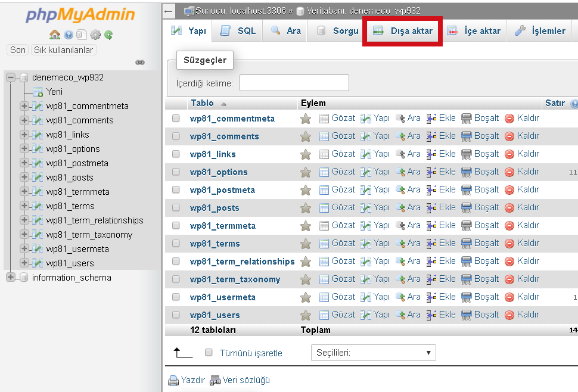Image resolution: width=578 pixels, height=392 pixels.
Task: Click the Yapı icon for wp81_links
Action: coord(366,154)
